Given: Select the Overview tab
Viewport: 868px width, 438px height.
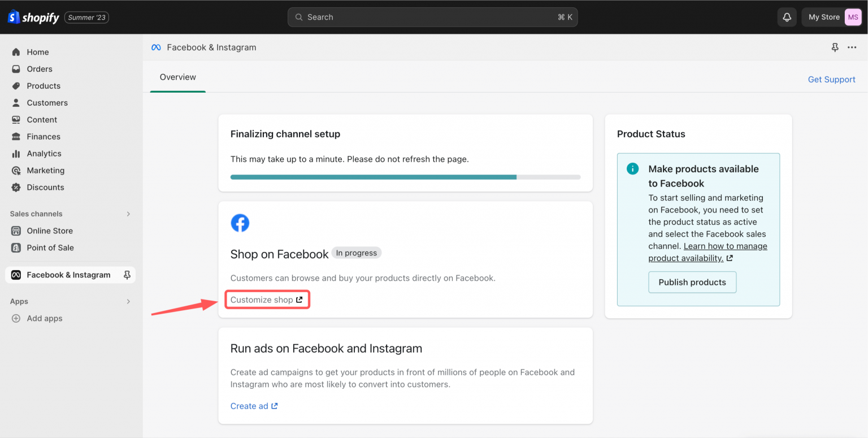Looking at the screenshot, I should 177,77.
